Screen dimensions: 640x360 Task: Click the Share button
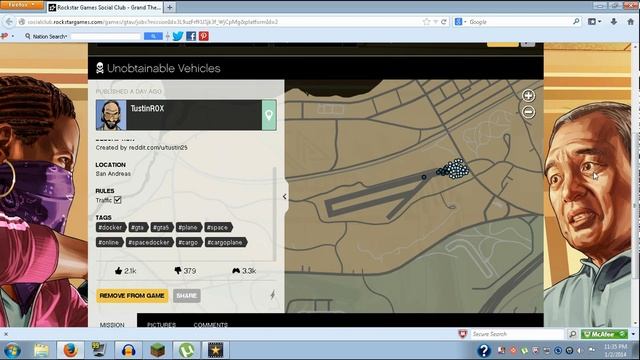point(187,296)
